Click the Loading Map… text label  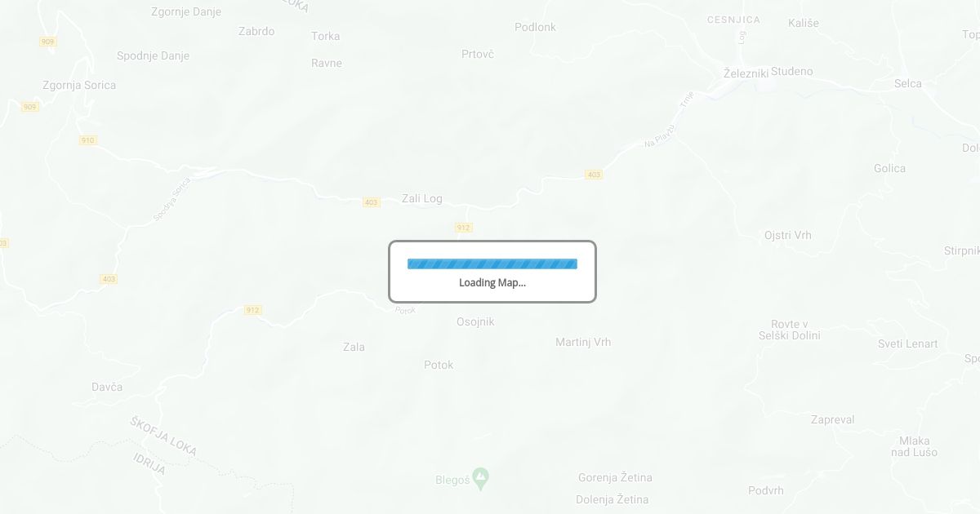click(x=492, y=283)
